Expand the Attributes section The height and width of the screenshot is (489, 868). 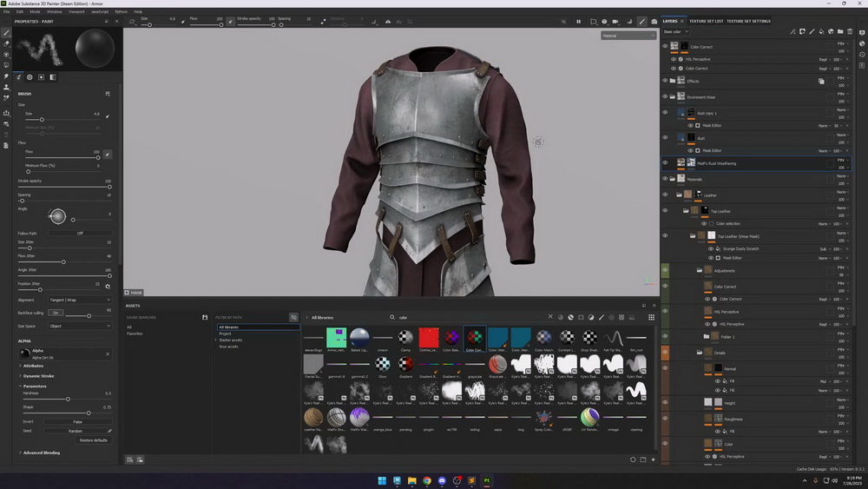coord(31,366)
